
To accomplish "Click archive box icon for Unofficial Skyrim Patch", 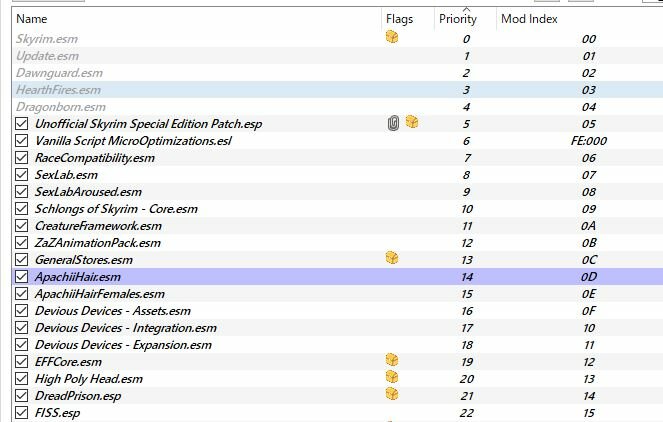I will pyautogui.click(x=412, y=122).
